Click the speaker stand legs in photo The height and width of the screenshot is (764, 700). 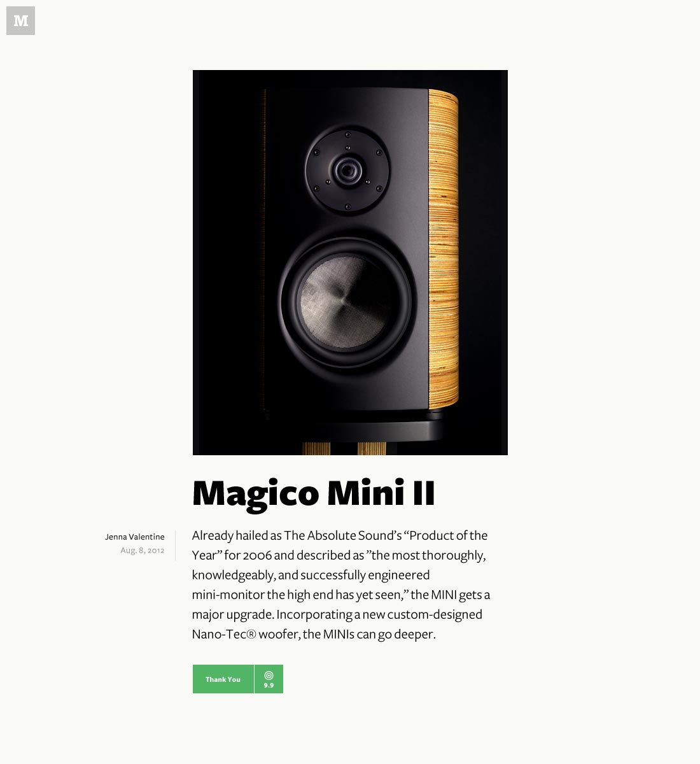point(344,448)
